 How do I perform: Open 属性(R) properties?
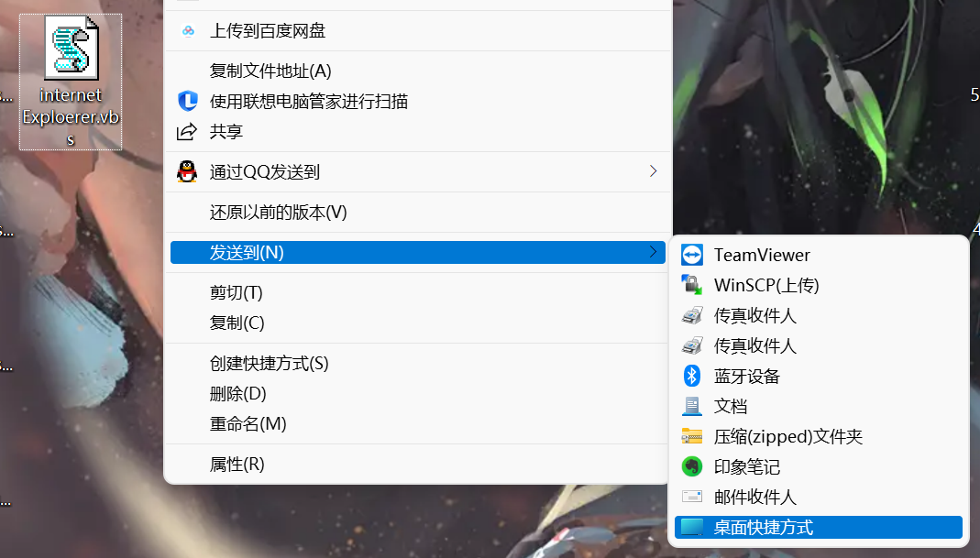[237, 465]
